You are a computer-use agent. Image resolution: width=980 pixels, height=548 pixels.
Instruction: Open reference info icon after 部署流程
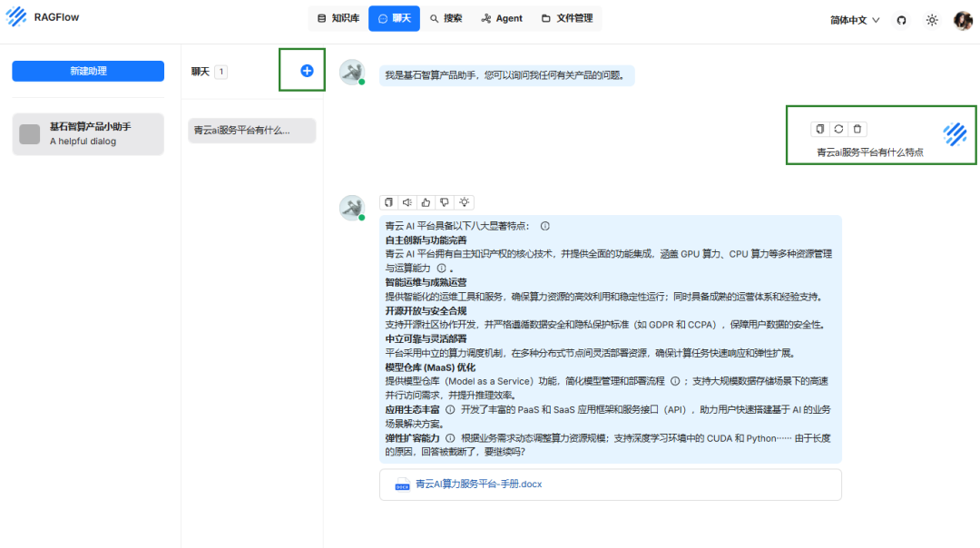tap(675, 380)
